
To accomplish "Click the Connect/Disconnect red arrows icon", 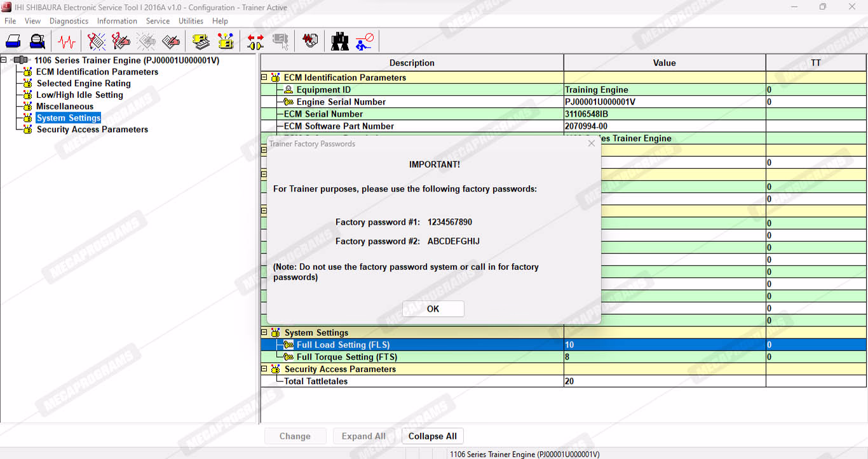I will 255,42.
